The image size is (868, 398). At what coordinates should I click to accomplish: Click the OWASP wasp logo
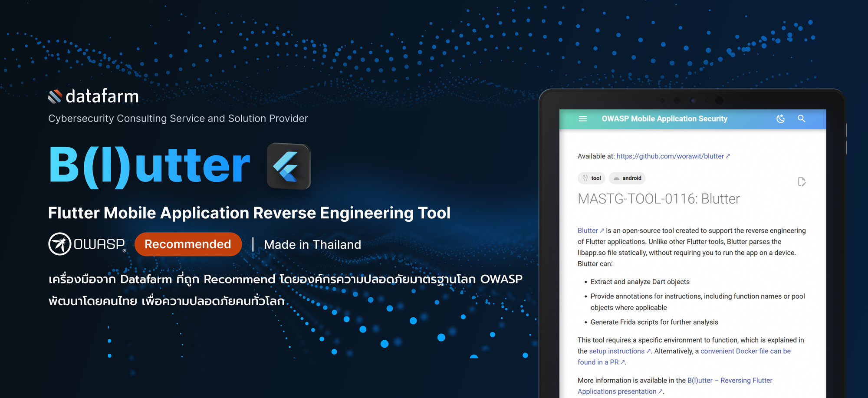[87, 244]
